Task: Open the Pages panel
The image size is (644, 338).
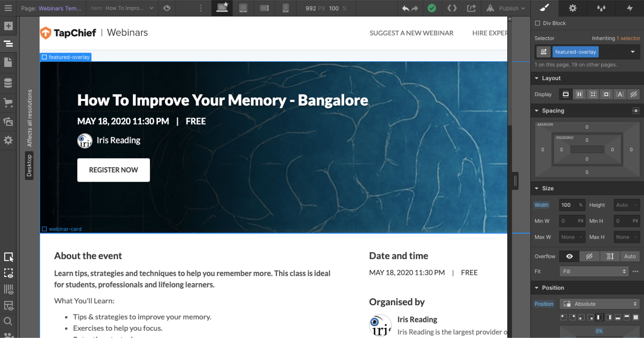Action: pos(8,62)
